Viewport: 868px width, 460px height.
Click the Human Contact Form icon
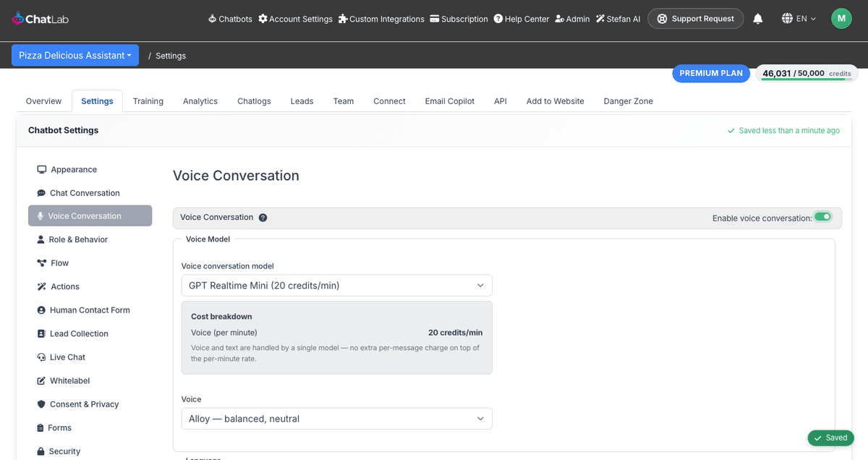41,310
